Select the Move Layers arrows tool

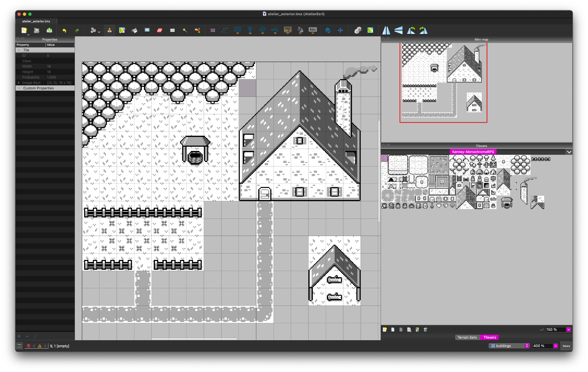[x=340, y=30]
